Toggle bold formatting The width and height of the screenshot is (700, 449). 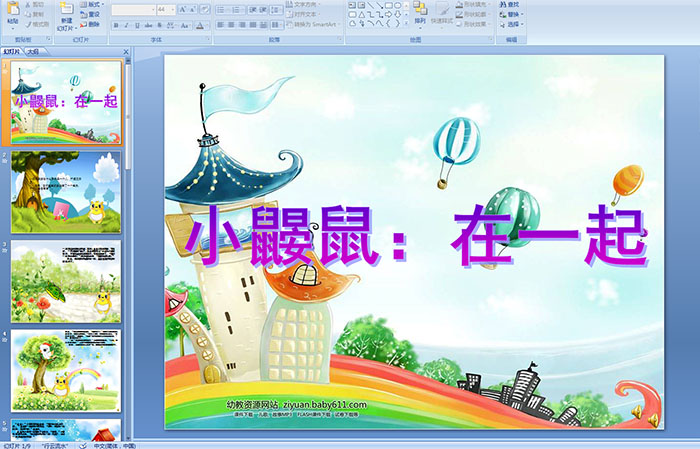click(115, 24)
